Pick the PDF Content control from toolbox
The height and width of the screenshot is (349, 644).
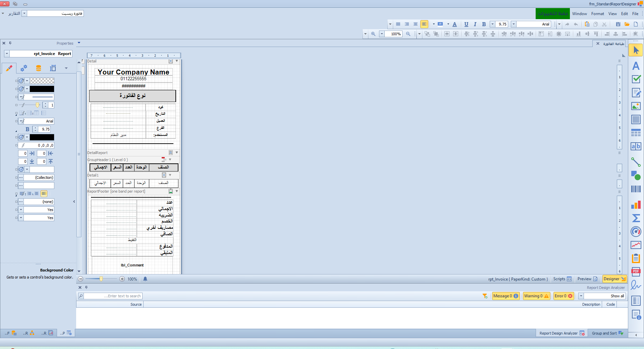(x=636, y=272)
